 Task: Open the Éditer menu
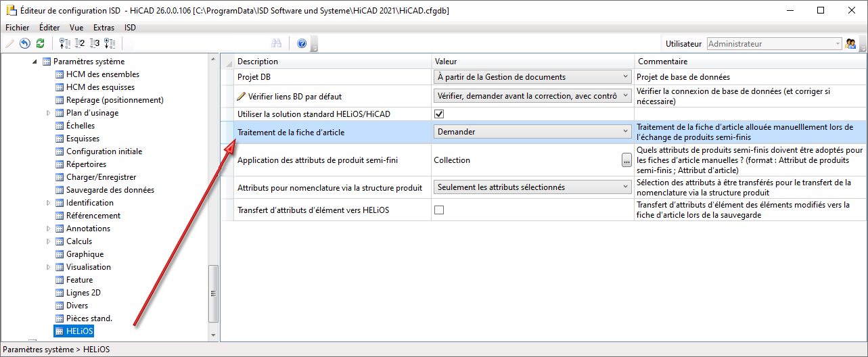[49, 28]
